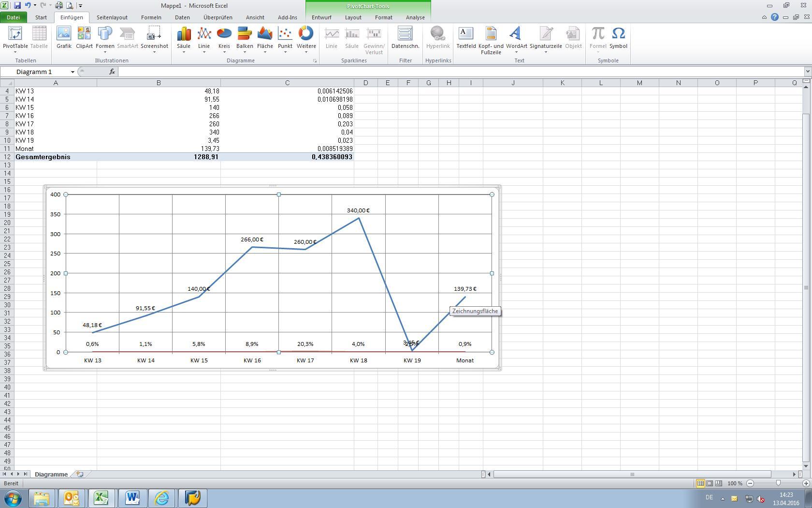Click the vertical scrollbar thumb
Image resolution: width=812 pixels, height=508 pixels.
click(806, 288)
